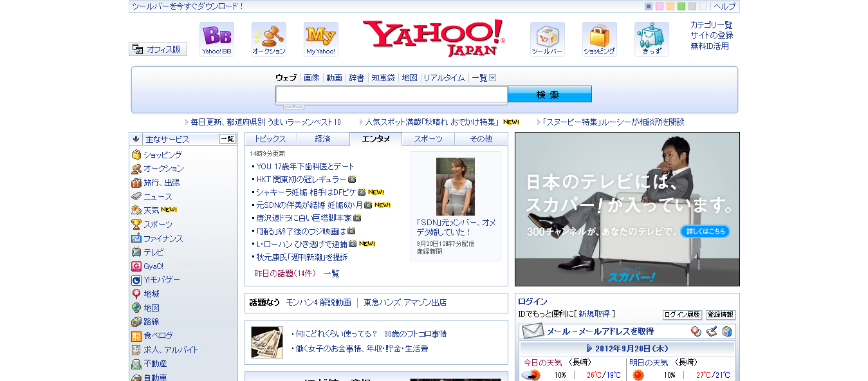Click the region (地域) pin icon

click(136, 294)
